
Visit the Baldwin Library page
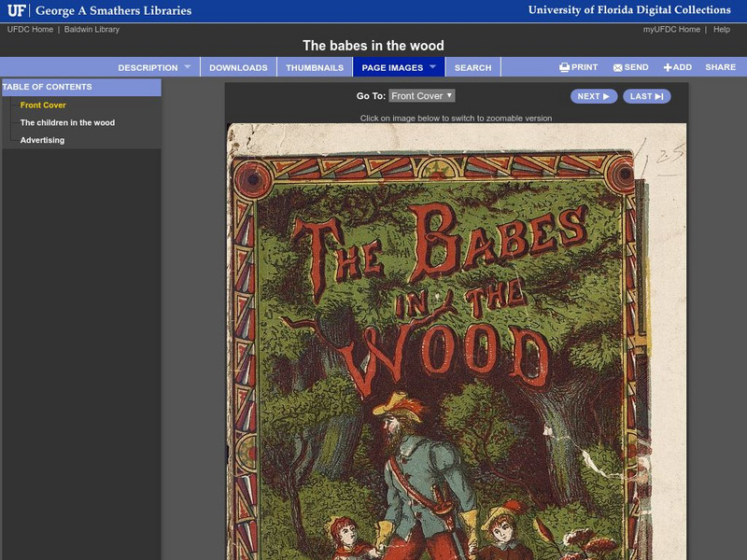[92, 28]
